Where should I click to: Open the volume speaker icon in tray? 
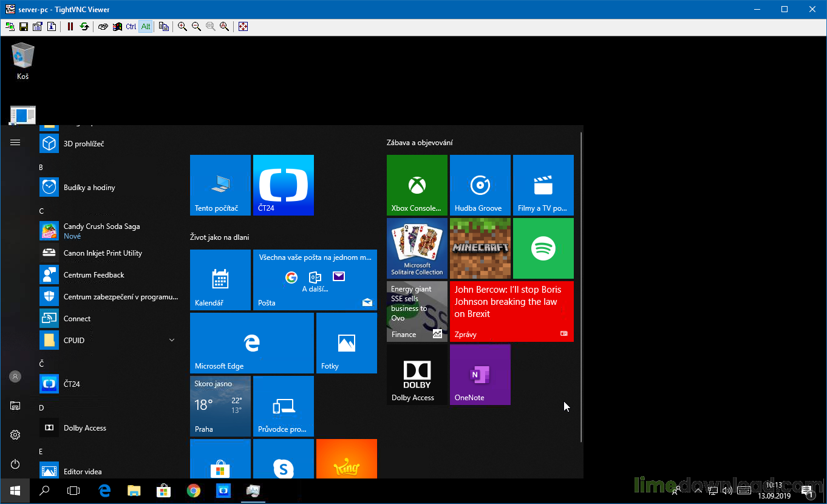tap(727, 490)
